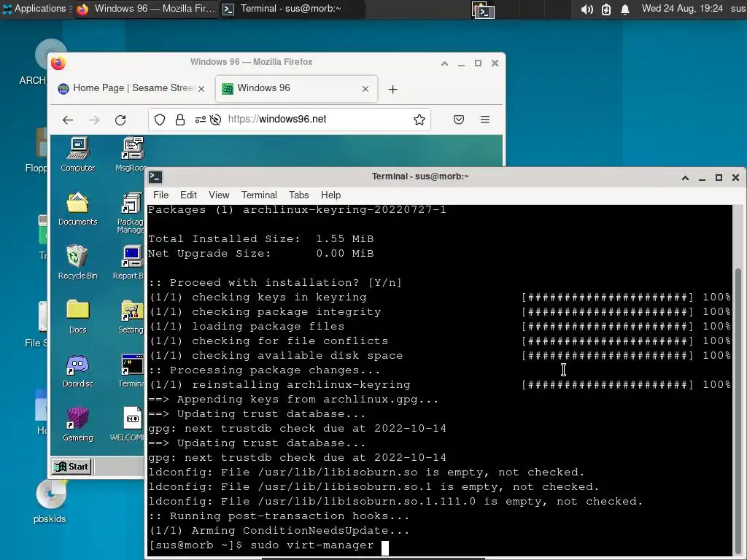The width and height of the screenshot is (747, 560).
Task: Open the pbskids desktop icon
Action: point(50,501)
